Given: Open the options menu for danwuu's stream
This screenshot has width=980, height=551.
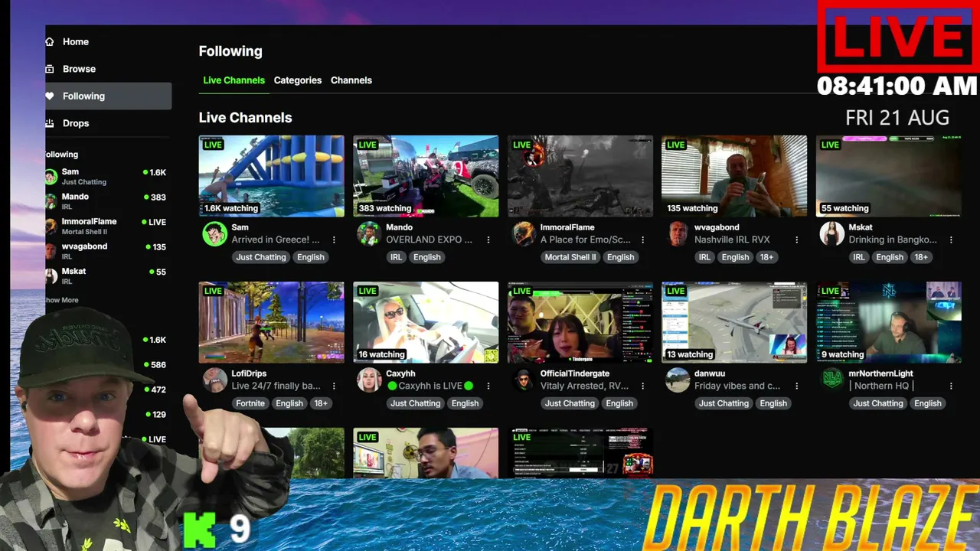Looking at the screenshot, I should click(796, 386).
